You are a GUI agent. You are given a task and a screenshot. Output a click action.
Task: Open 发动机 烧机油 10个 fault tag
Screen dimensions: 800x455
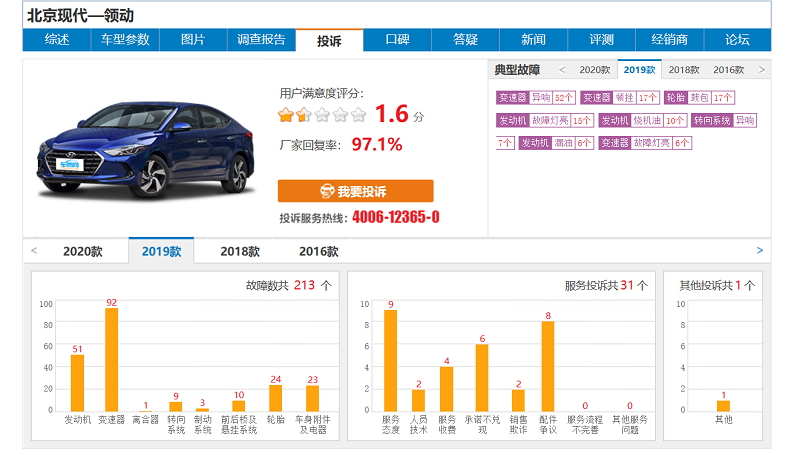coord(643,120)
